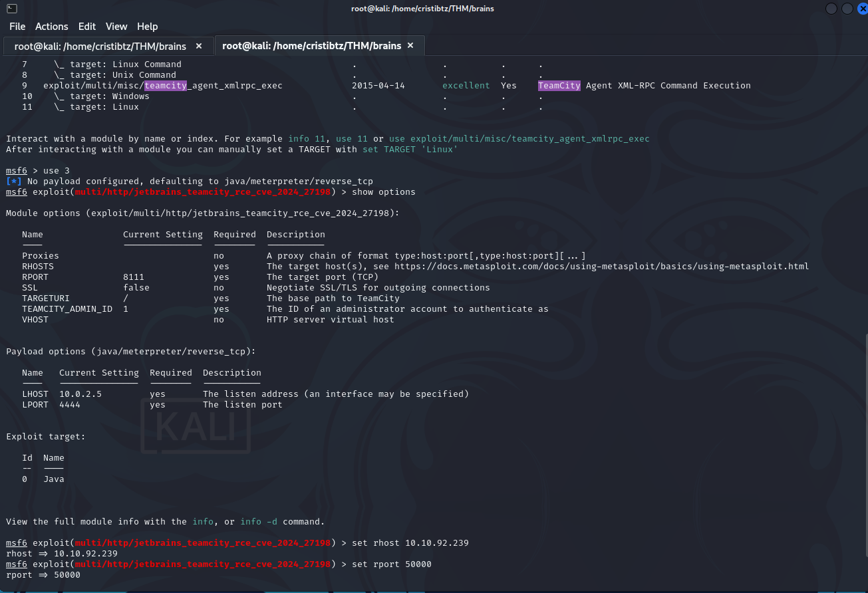Click the metasploit docs URL in RHOSTS row
Image resolution: width=868 pixels, height=593 pixels.
pyautogui.click(x=602, y=267)
